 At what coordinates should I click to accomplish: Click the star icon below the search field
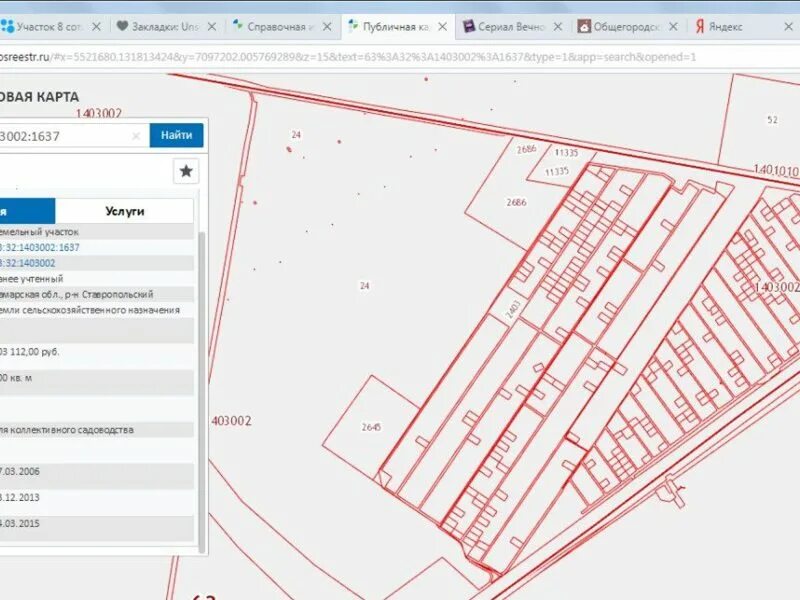point(184,172)
